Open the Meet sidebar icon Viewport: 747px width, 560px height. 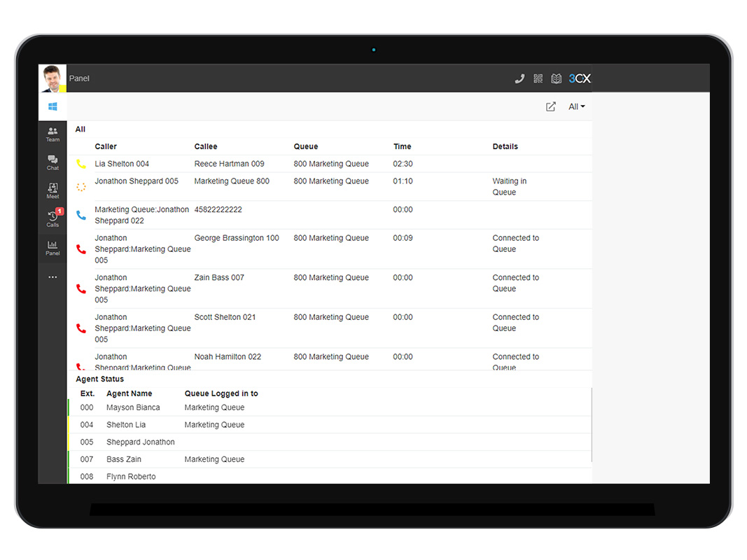point(53,191)
